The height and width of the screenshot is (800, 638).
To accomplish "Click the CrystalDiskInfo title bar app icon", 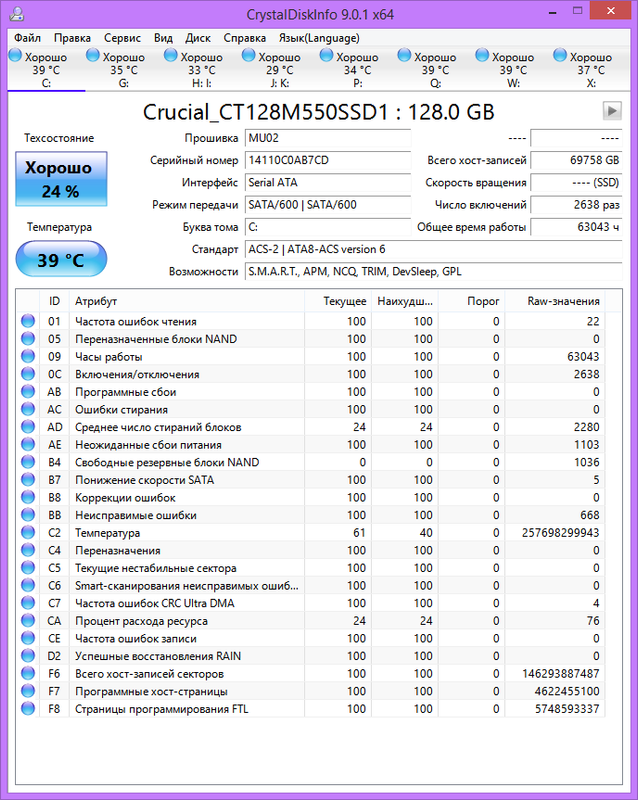I will 17,14.
